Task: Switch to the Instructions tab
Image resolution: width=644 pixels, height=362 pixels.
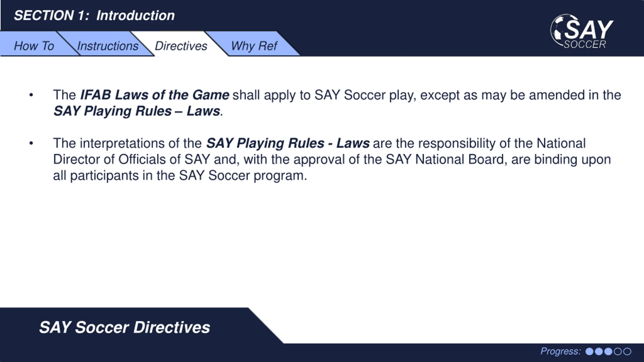Action: [x=108, y=46]
